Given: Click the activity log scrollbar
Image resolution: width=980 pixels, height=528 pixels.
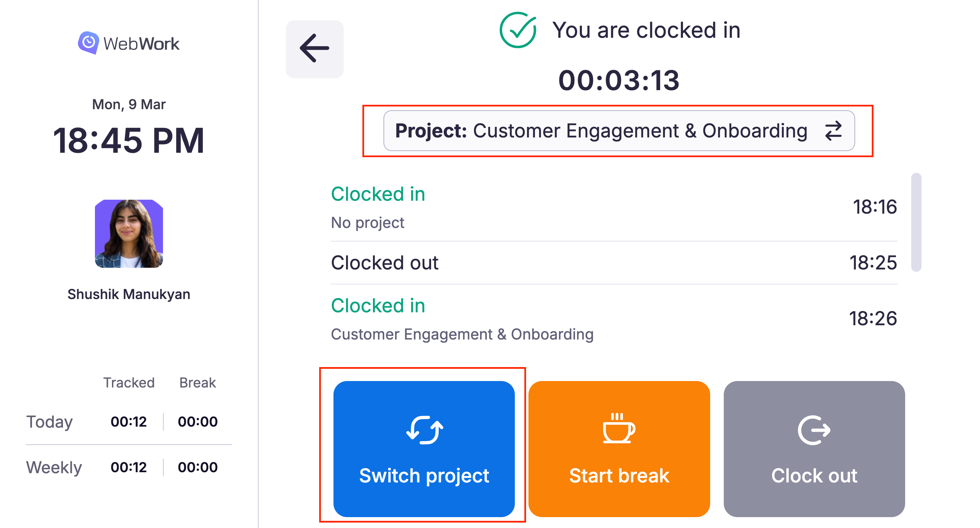Looking at the screenshot, I should click(916, 222).
